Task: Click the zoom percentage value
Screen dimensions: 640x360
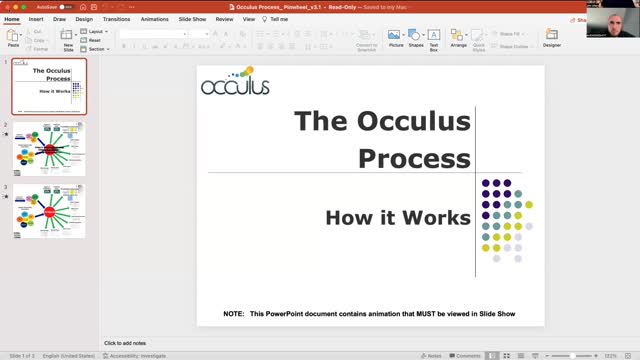Action: (610, 356)
